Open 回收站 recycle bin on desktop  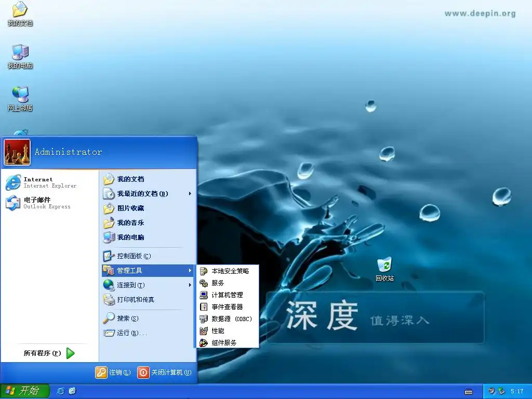pos(384,270)
